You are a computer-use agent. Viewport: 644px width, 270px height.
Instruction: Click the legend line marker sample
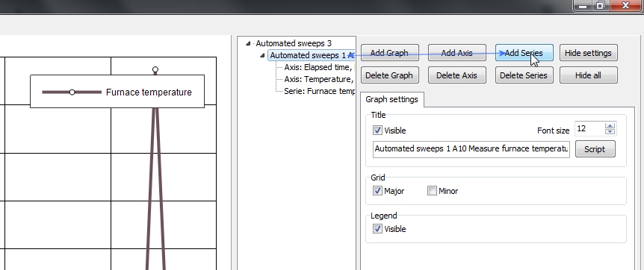72,92
